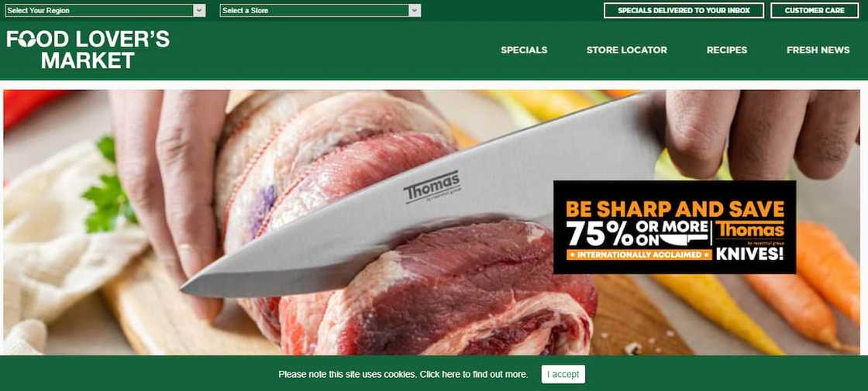The width and height of the screenshot is (868, 391).
Task: Click the Thomas engraving on the knife blade
Action: click(x=432, y=187)
